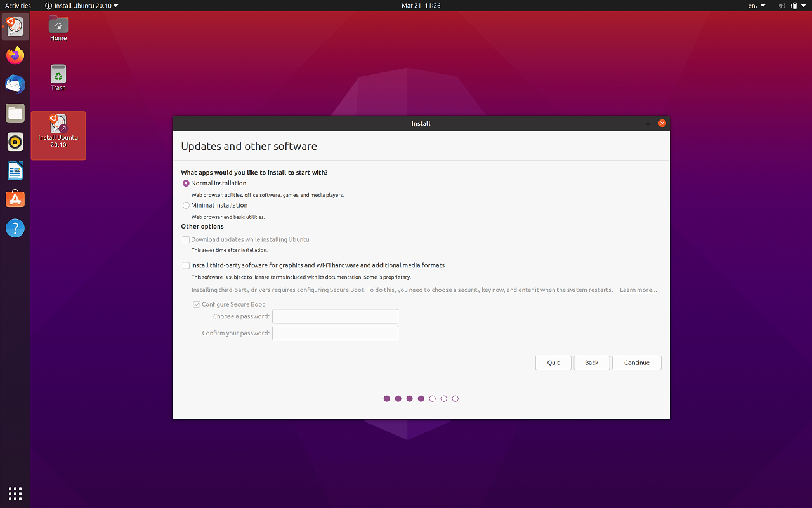
Task: Toggle Download updates while installing Ubuntu
Action: coord(246,239)
